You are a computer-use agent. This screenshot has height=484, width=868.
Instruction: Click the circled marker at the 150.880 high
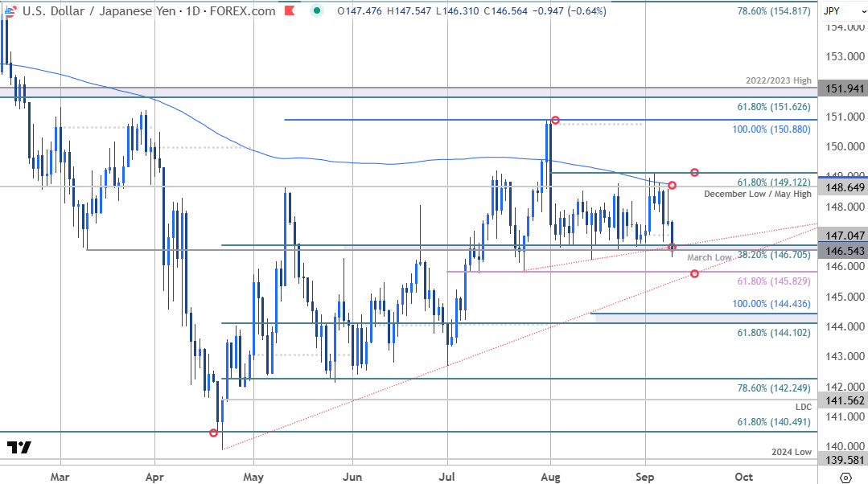555,121
